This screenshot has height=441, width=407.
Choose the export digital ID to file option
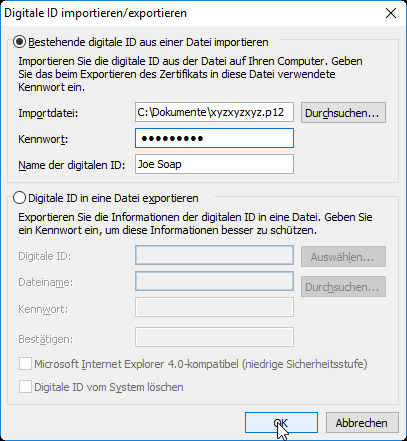[x=19, y=198]
